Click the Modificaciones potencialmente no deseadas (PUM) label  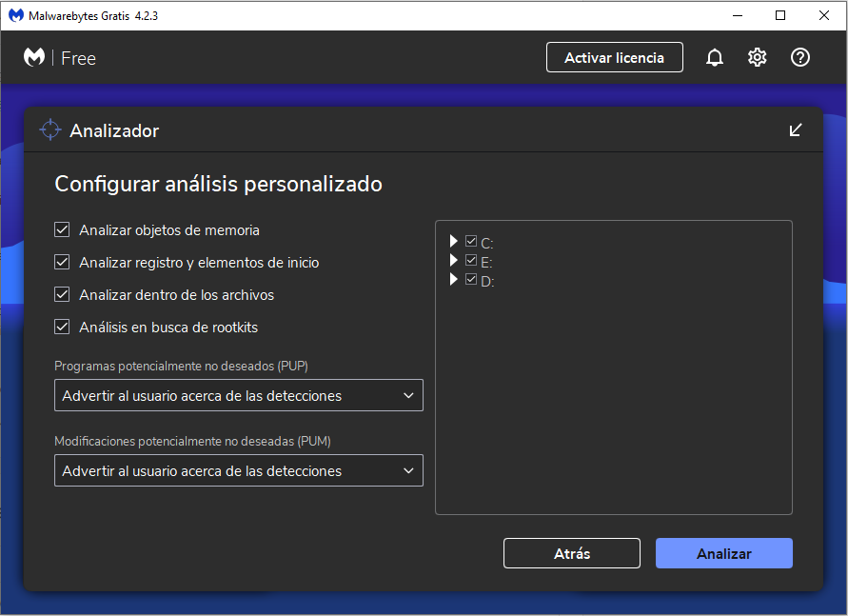192,442
